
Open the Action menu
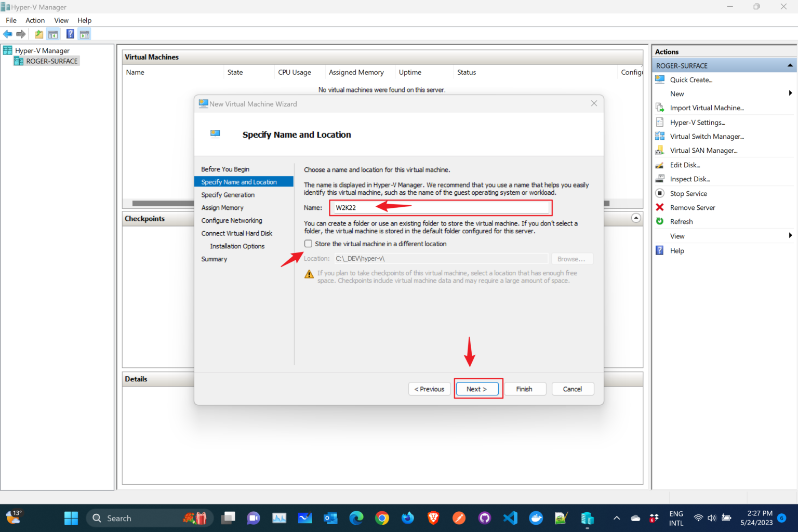click(x=35, y=20)
